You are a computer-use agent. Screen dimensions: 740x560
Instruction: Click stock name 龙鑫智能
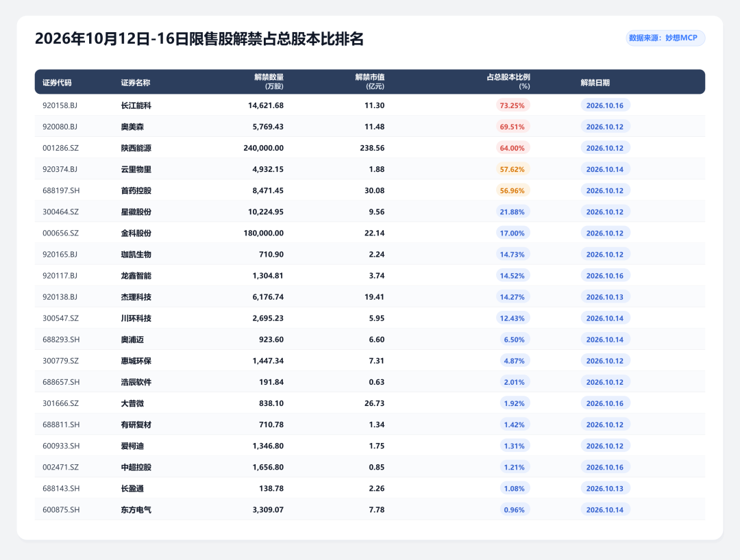pyautogui.click(x=136, y=276)
